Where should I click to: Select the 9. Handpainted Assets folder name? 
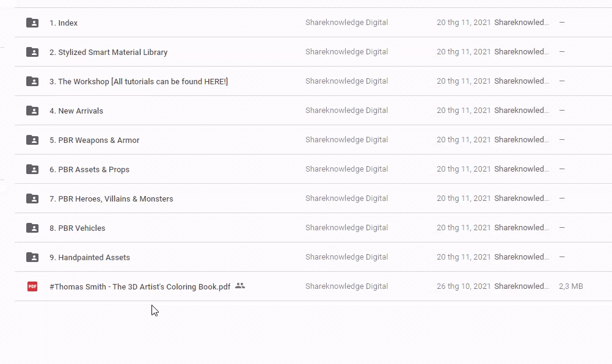(x=90, y=258)
